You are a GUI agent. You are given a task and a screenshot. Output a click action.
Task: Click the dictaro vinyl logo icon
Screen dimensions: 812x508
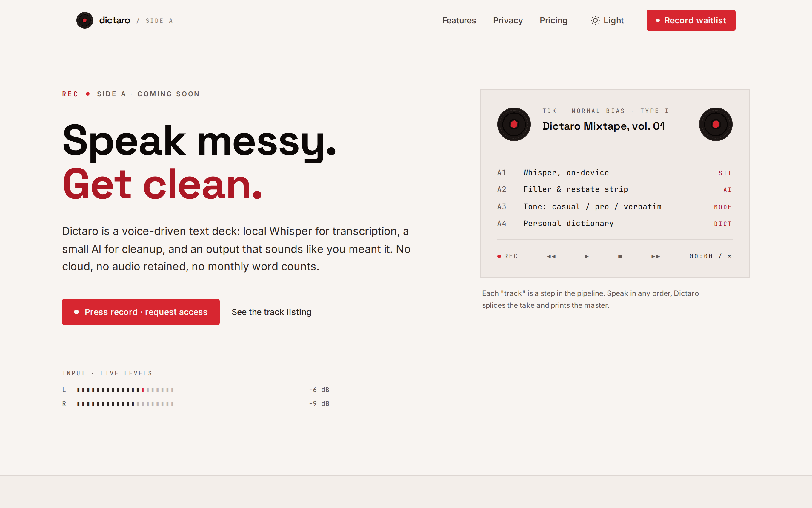pos(84,21)
